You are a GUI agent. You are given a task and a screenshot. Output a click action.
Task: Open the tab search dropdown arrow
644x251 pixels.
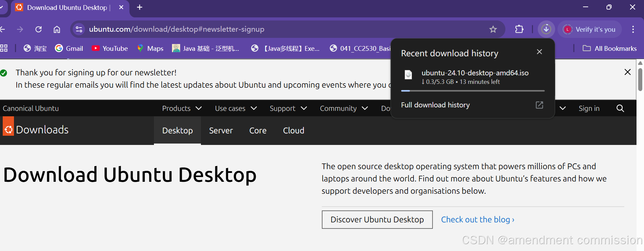click(2, 7)
